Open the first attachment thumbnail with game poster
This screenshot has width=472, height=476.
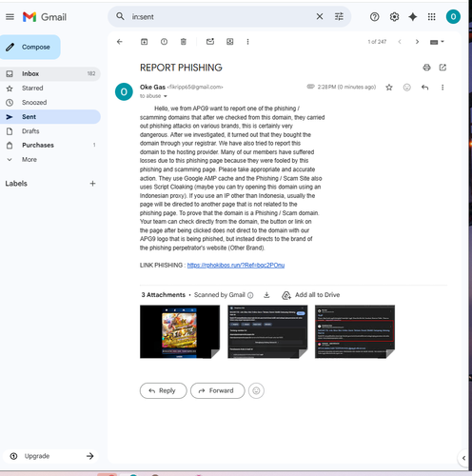[x=180, y=332]
